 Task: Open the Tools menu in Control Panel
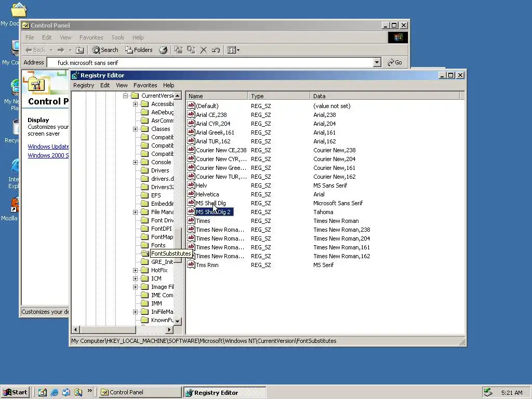point(118,37)
